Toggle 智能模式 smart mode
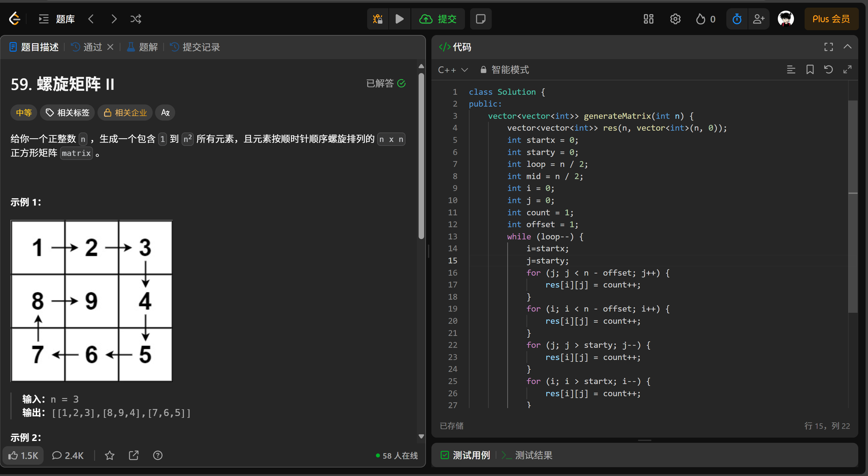 (x=505, y=70)
